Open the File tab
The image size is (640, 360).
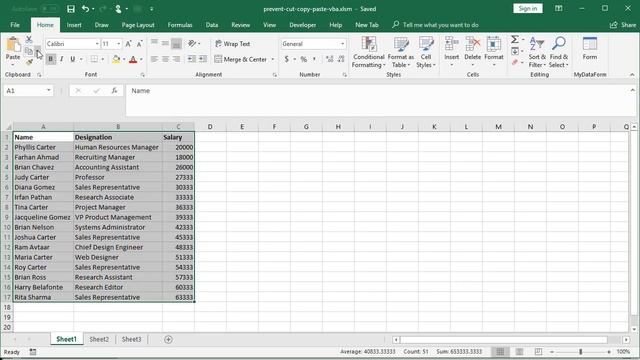pyautogui.click(x=15, y=25)
